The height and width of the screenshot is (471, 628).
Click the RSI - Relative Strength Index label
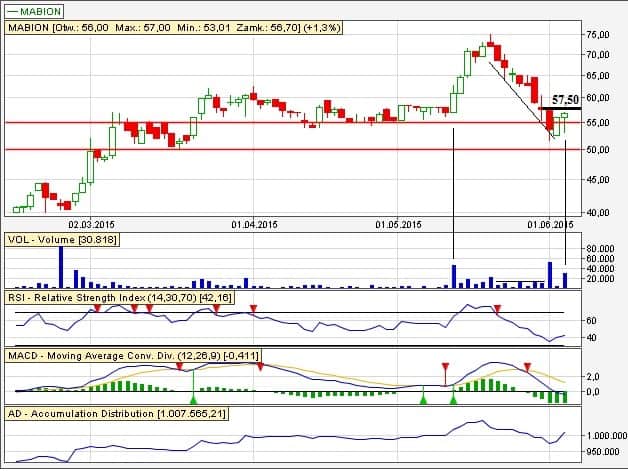[118, 298]
